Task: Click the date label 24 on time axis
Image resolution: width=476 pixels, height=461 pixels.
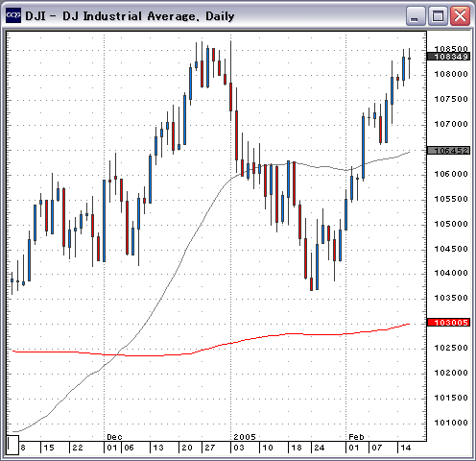Action: (x=320, y=448)
